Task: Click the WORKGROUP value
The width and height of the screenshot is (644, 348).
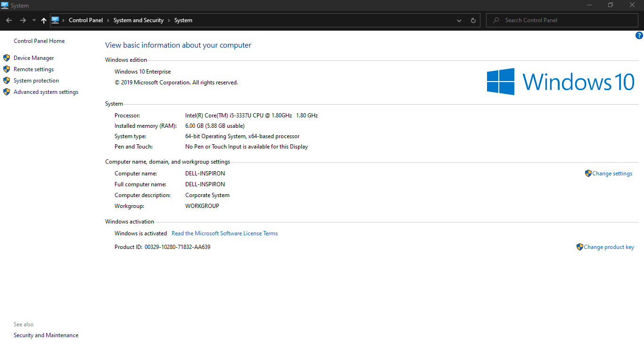Action: 202,206
